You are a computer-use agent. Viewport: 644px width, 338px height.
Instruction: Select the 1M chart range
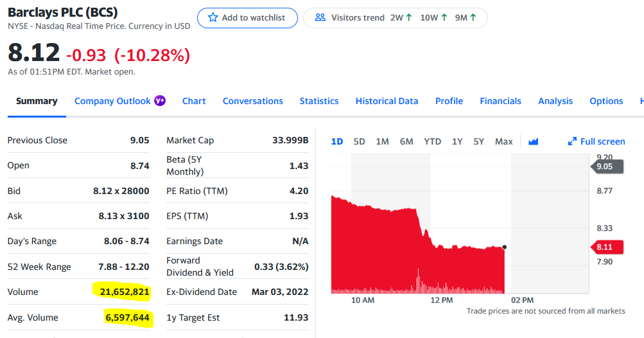coord(383,141)
